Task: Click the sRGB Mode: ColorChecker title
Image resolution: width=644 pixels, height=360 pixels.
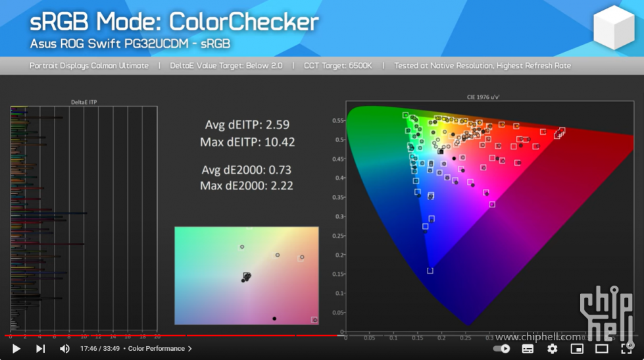Action: (174, 21)
